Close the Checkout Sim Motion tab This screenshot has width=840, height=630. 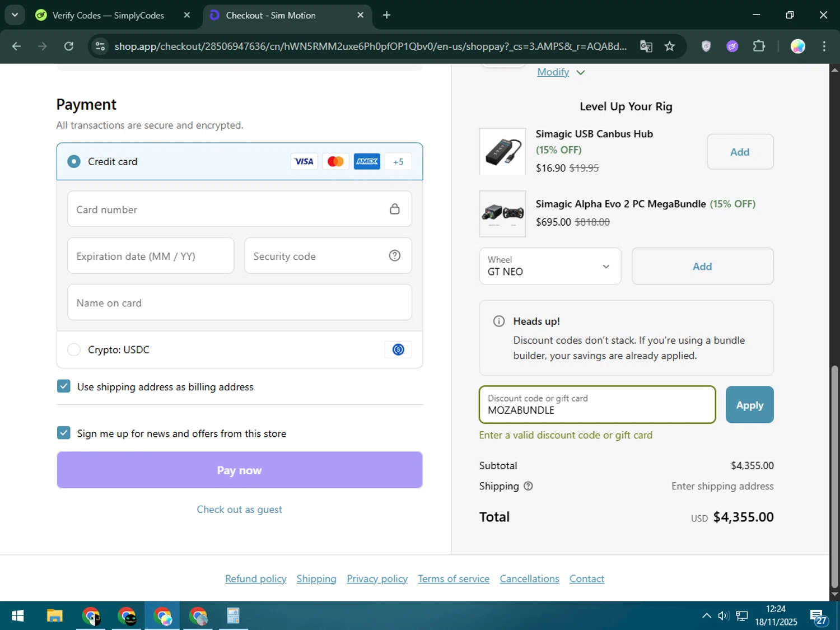(361, 15)
